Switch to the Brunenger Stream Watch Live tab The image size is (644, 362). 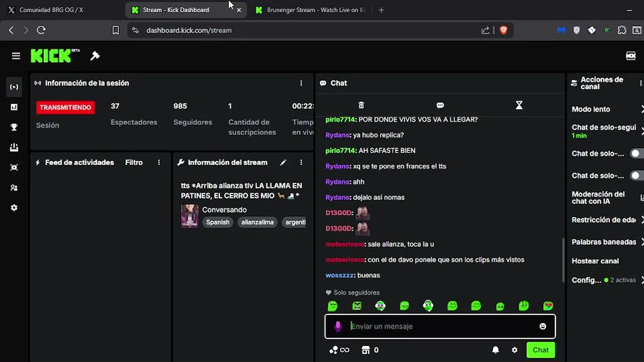tap(311, 10)
